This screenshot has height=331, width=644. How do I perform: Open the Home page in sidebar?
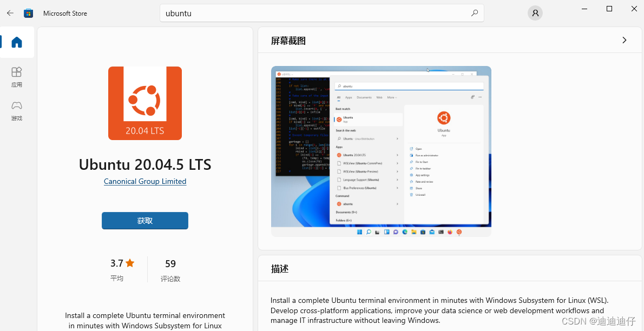[x=17, y=42]
